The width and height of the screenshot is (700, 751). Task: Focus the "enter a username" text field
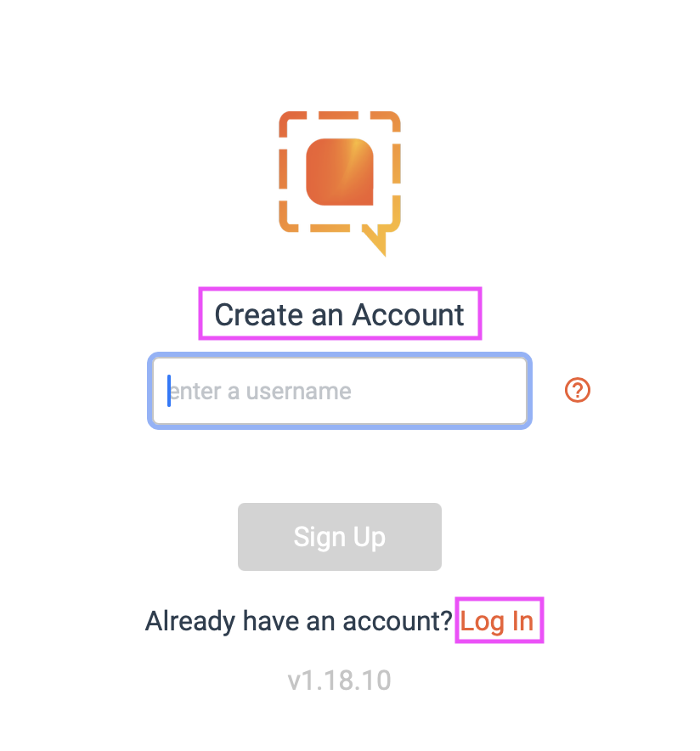pos(340,391)
